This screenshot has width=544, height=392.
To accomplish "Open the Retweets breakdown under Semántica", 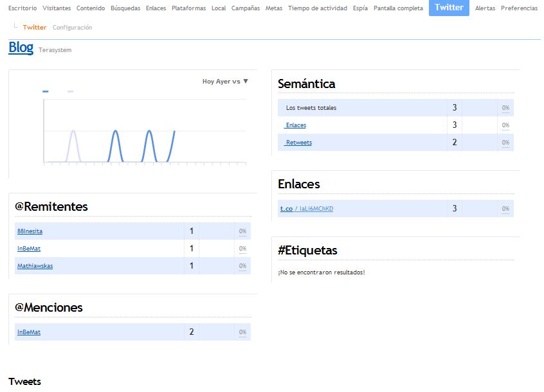I will [x=298, y=142].
